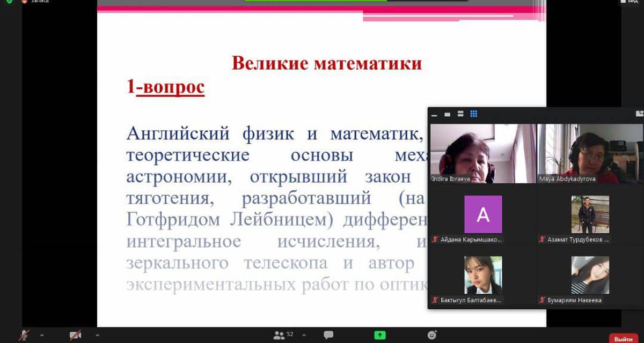Turn on the camera video

(75, 335)
